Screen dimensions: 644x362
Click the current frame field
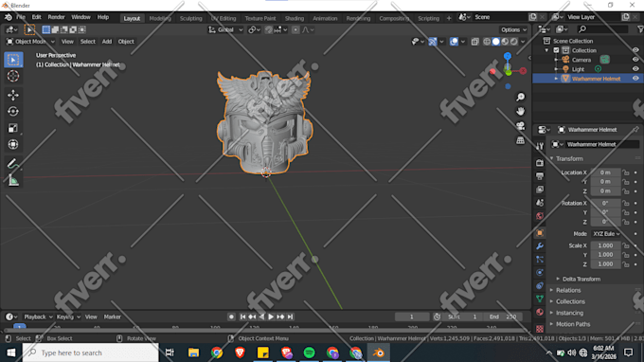pyautogui.click(x=412, y=317)
